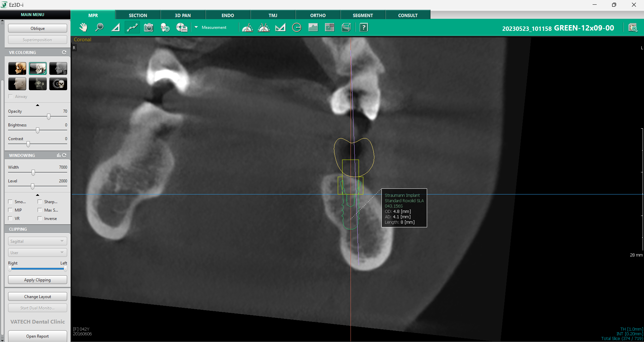
Task: Expand the Measurement dropdown arrow
Action: pyautogui.click(x=196, y=27)
